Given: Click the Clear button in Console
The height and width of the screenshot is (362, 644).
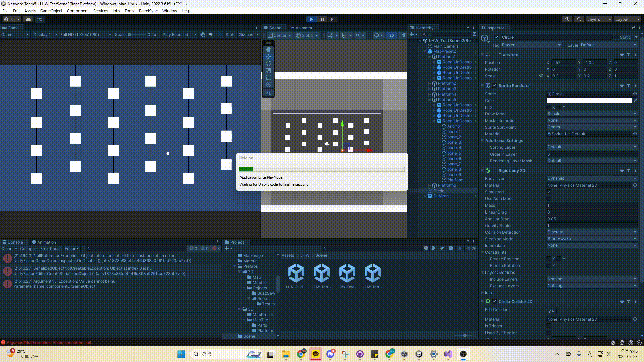Looking at the screenshot, I should pos(6,249).
